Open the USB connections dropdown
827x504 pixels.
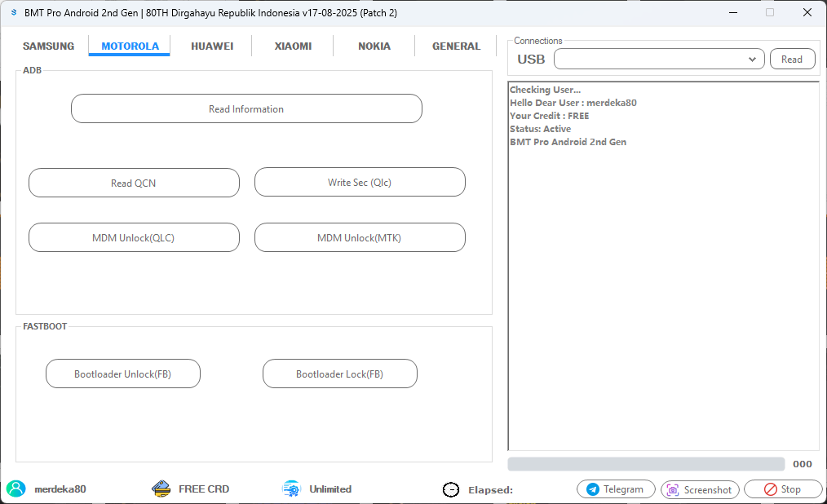point(753,58)
